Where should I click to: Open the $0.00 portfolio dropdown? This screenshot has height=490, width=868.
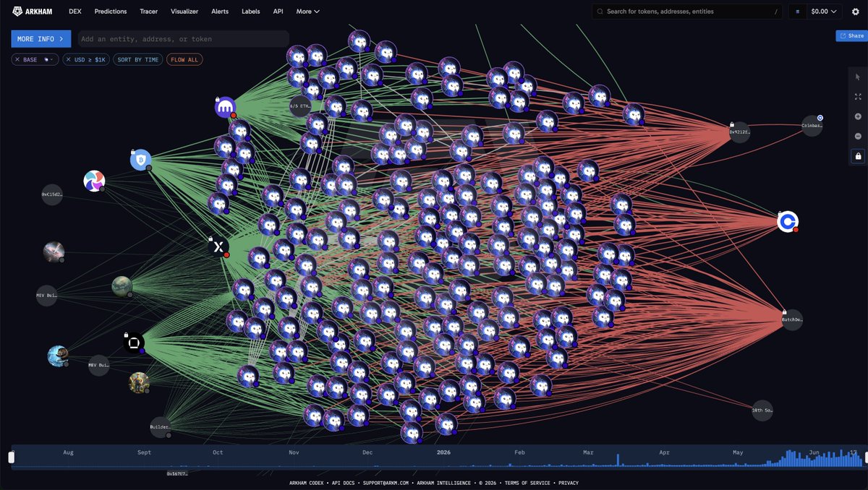click(x=825, y=12)
